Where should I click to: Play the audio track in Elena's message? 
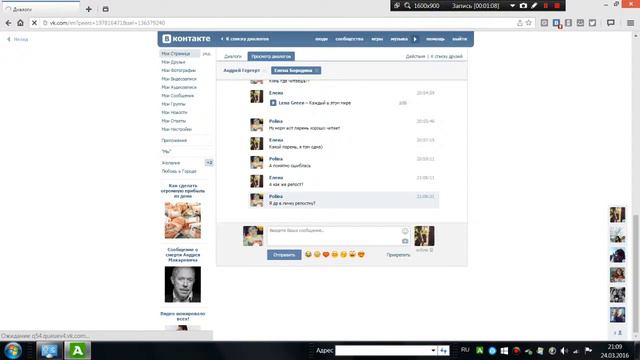click(x=273, y=103)
